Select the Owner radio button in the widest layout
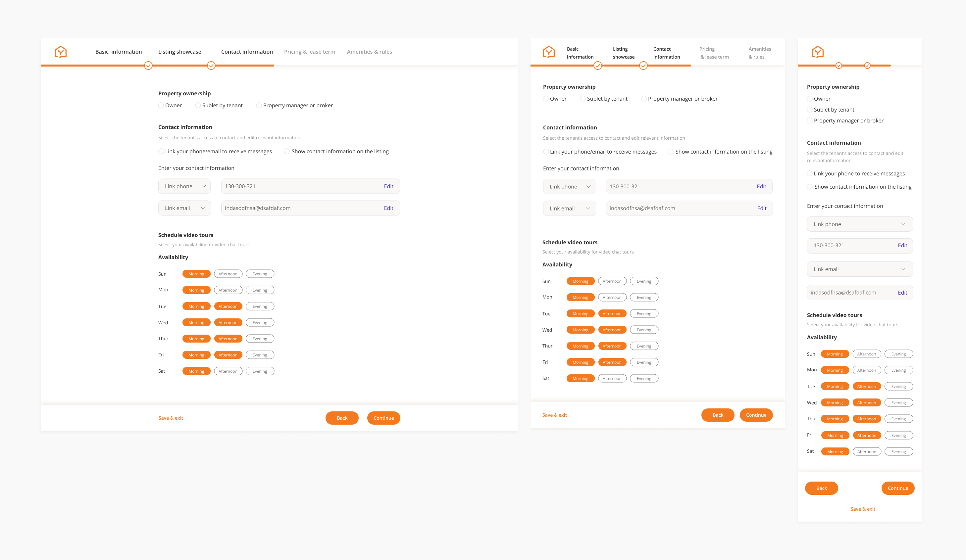The height and width of the screenshot is (560, 966). [161, 105]
